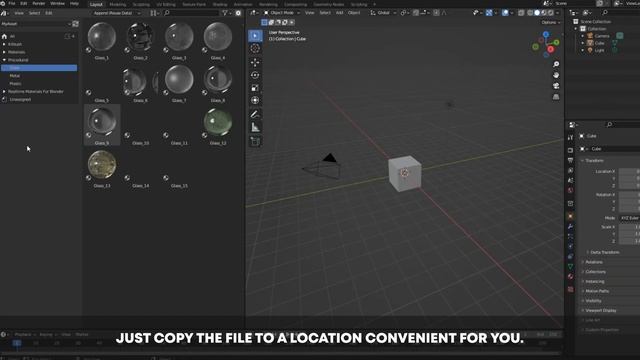Image resolution: width=640 pixels, height=360 pixels.
Task: Select the Rotate tool
Action: (255, 75)
